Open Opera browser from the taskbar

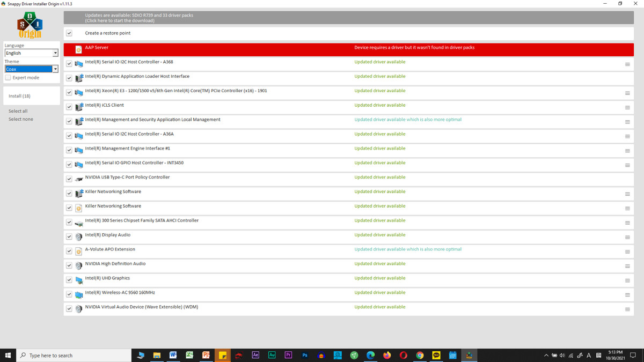[404, 355]
